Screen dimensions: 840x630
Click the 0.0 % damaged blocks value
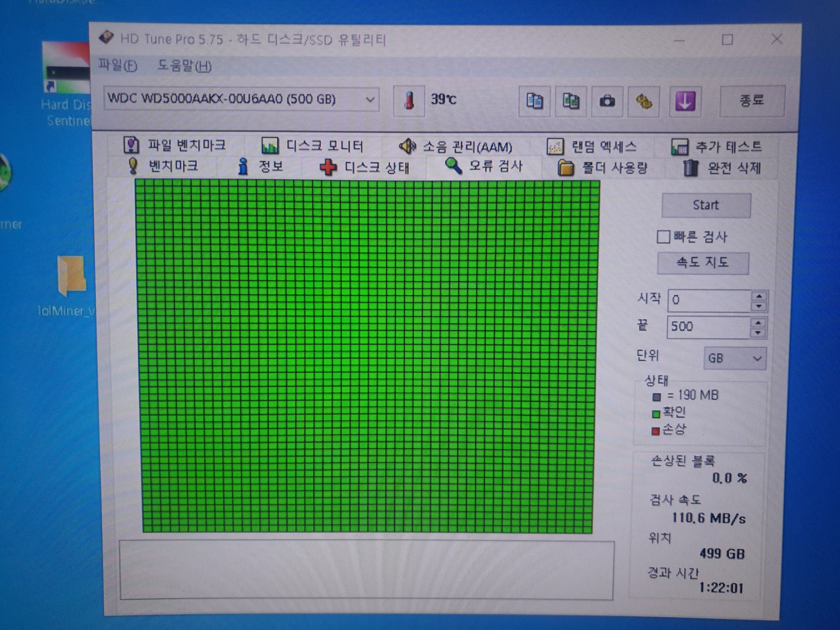(x=730, y=478)
